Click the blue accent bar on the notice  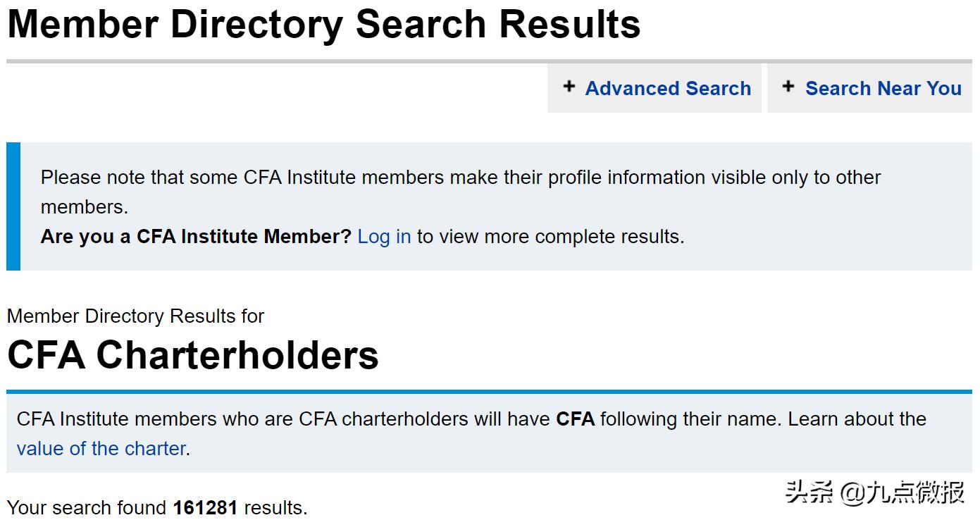point(13,206)
